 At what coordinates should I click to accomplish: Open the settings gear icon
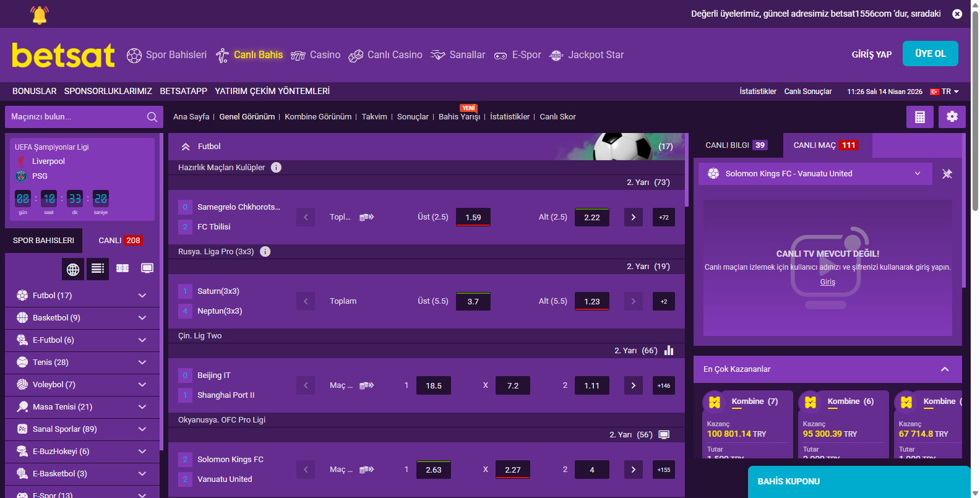pyautogui.click(x=952, y=117)
